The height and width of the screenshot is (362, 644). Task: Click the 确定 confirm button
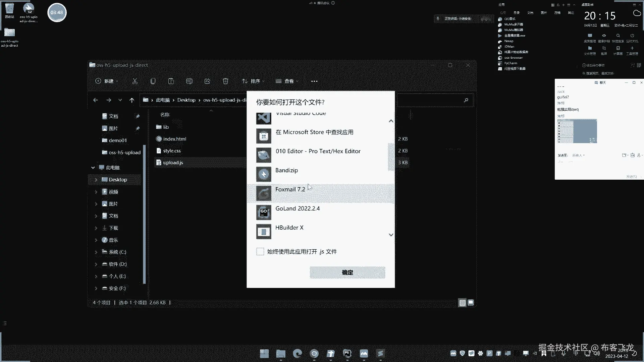pyautogui.click(x=347, y=273)
